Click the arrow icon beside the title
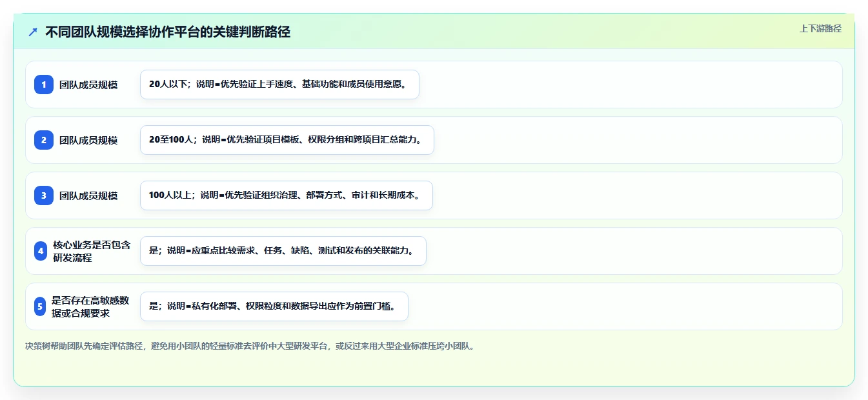 click(x=33, y=32)
